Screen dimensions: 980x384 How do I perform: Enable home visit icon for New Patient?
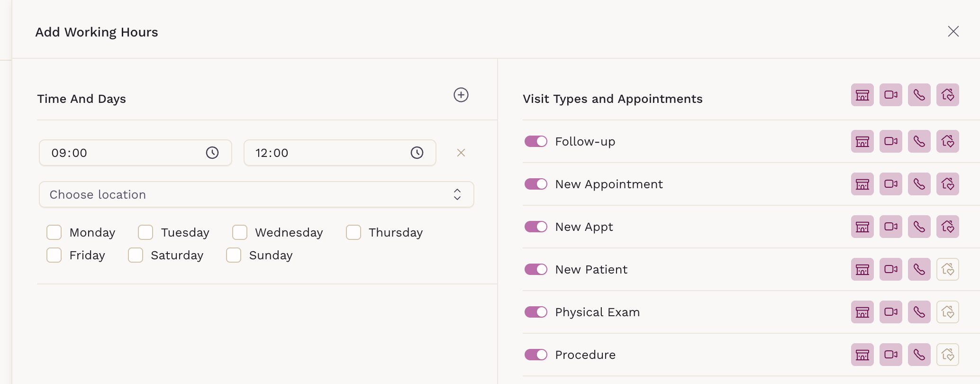(x=947, y=269)
